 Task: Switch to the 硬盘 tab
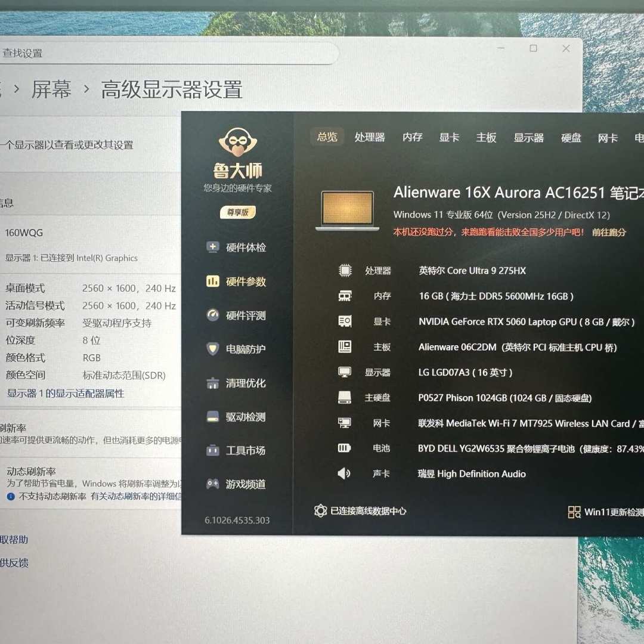pos(571,138)
